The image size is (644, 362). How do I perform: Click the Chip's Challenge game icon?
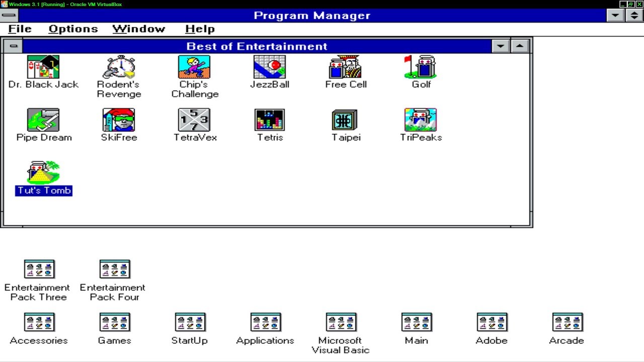click(194, 67)
